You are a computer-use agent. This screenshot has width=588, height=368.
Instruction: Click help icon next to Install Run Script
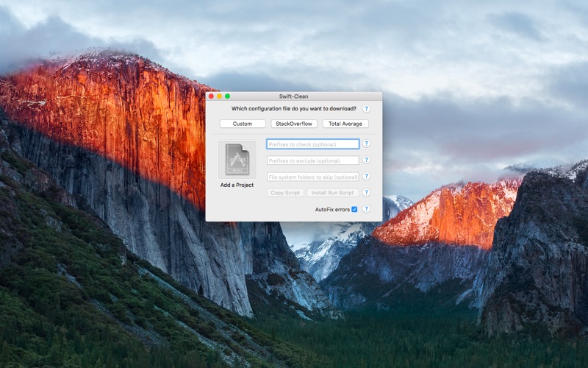tap(366, 193)
